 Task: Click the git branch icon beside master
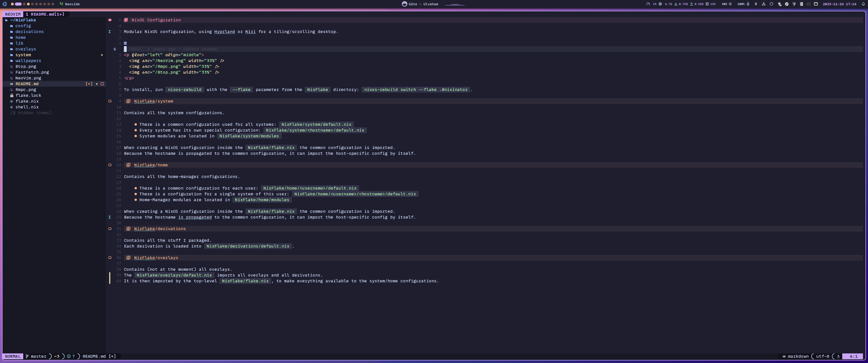[27, 356]
